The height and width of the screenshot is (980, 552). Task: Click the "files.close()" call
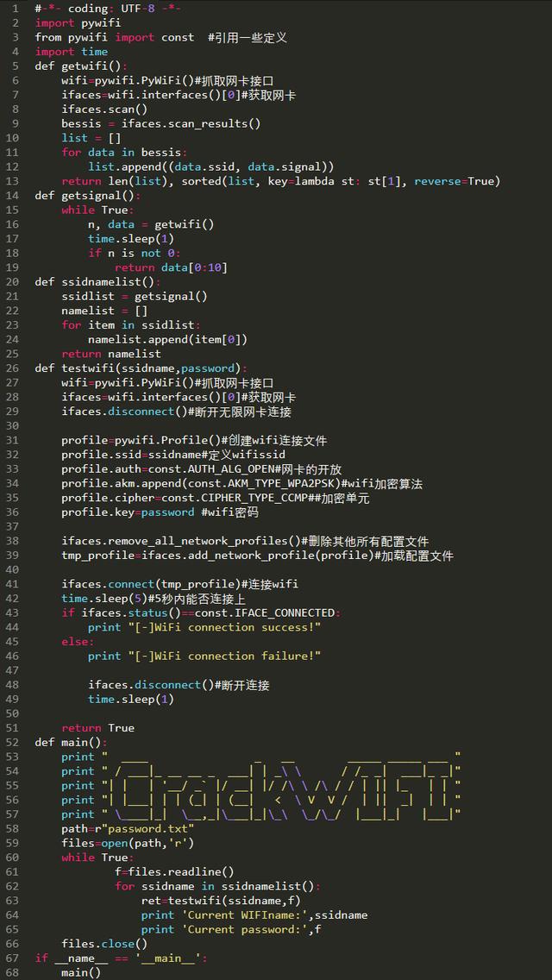[x=104, y=944]
